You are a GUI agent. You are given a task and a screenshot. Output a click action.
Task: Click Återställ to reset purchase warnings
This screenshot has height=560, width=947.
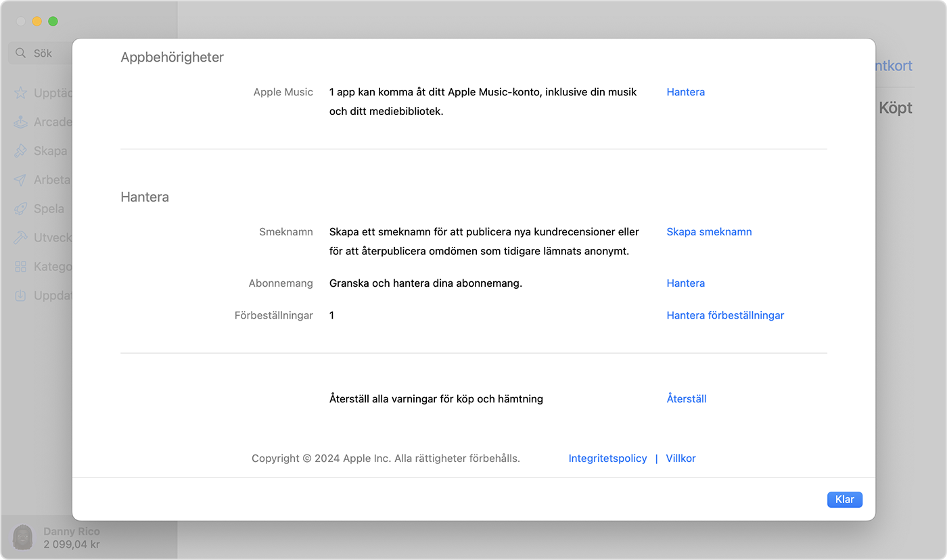[686, 399]
